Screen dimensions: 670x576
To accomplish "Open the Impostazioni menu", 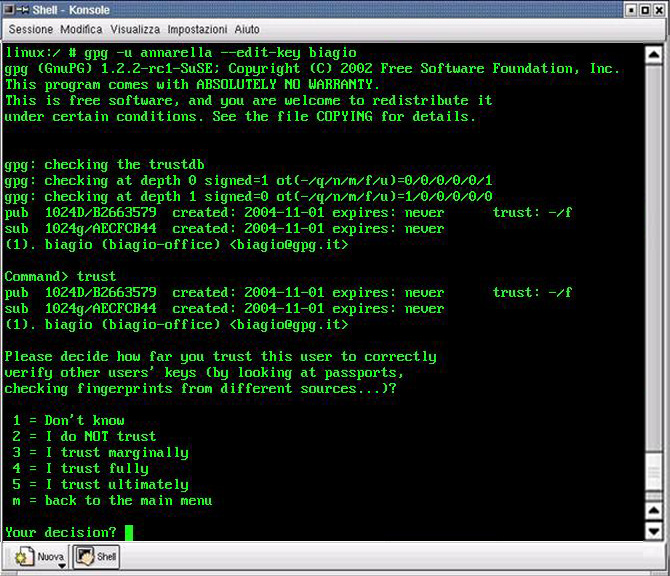I will pos(197,30).
